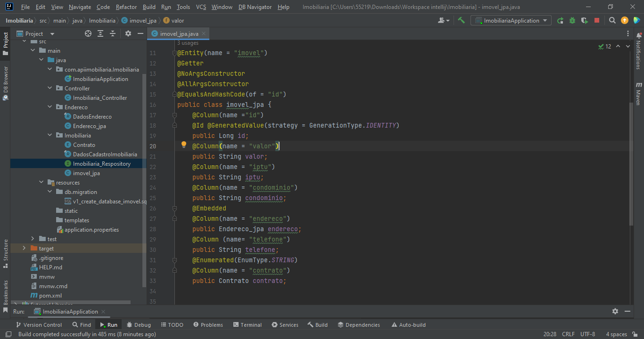Click the lightbulb quick-fix on line 20
The width and height of the screenshot is (644, 339).
click(184, 145)
